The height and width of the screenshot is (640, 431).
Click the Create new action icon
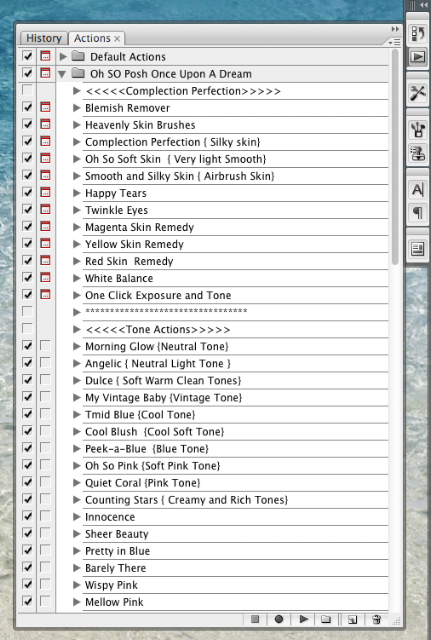352,620
